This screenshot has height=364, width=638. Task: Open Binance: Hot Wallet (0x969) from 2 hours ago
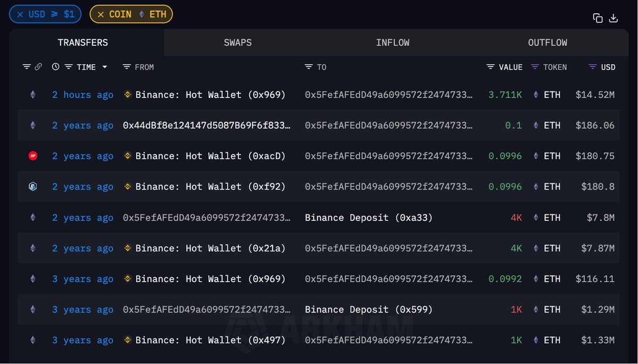[210, 95]
